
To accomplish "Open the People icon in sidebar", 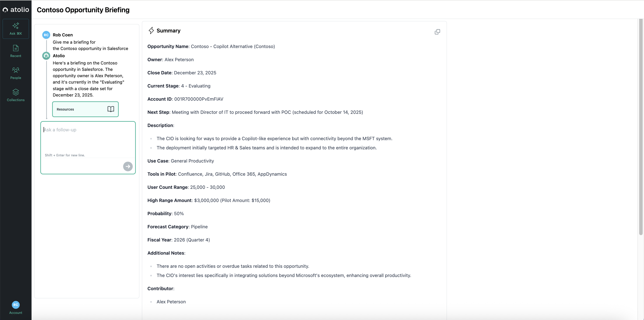I will [x=16, y=70].
